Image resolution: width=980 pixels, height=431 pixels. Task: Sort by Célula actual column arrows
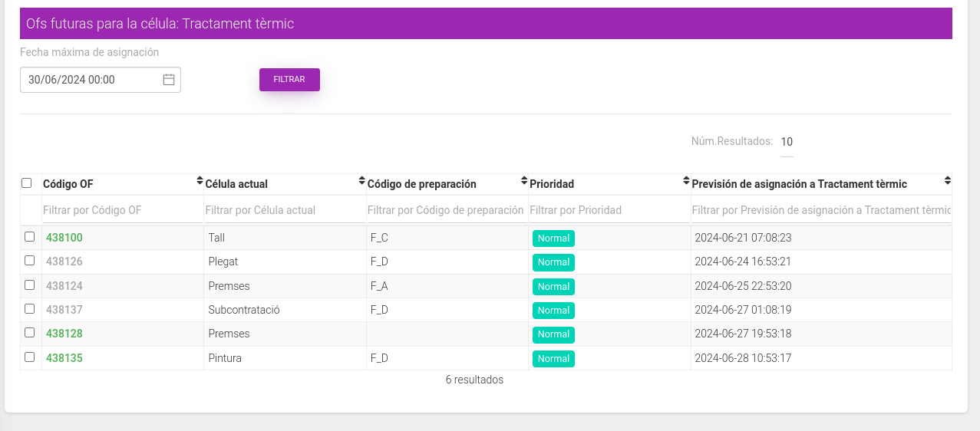tap(362, 181)
